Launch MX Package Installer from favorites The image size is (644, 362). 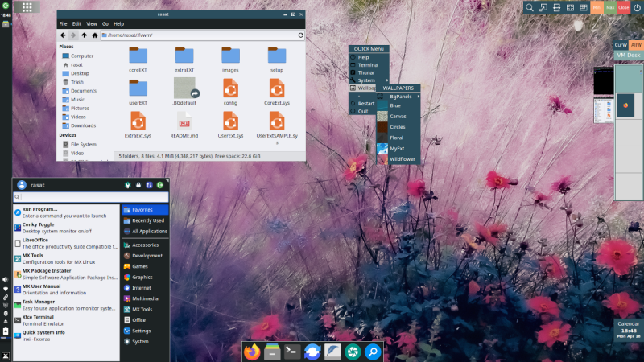pos(67,274)
